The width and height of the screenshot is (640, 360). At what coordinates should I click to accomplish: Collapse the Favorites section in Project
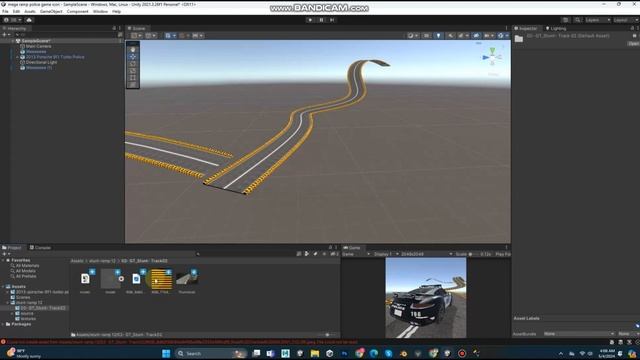coord(3,260)
